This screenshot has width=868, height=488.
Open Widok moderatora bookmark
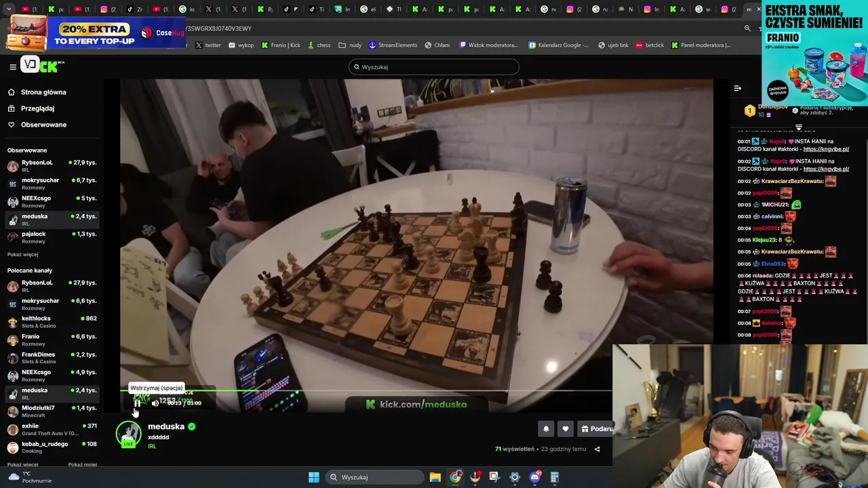point(489,45)
